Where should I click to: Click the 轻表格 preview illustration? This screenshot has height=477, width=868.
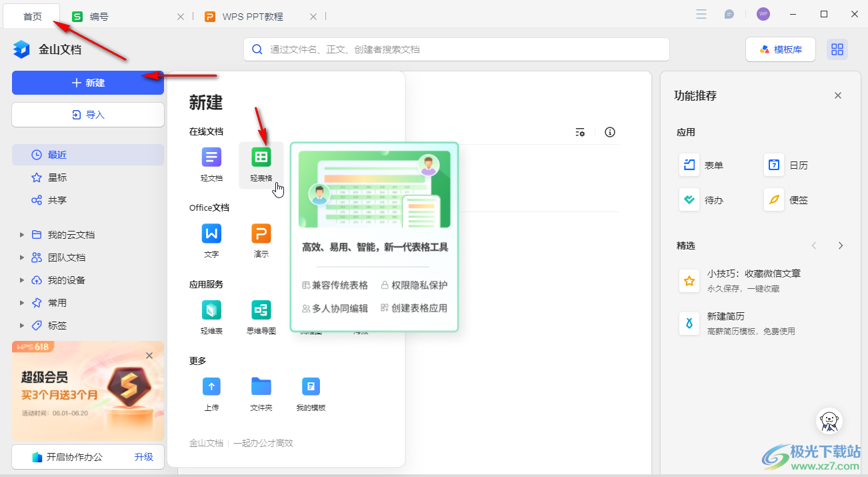pos(374,189)
